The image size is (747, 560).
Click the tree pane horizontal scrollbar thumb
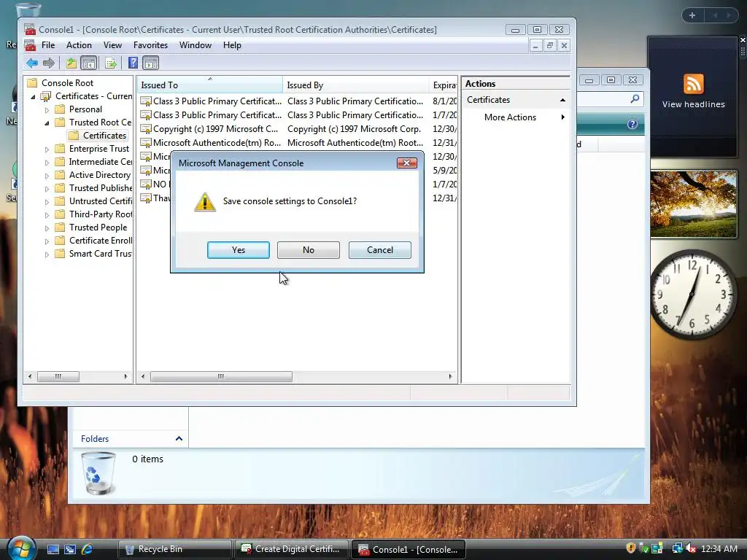click(58, 377)
